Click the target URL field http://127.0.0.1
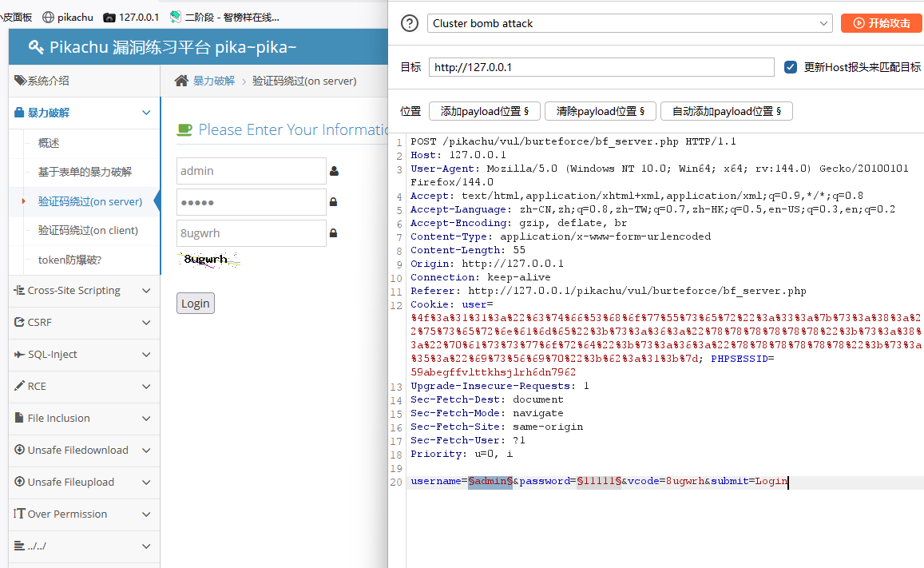The width and height of the screenshot is (924, 568). coord(601,67)
